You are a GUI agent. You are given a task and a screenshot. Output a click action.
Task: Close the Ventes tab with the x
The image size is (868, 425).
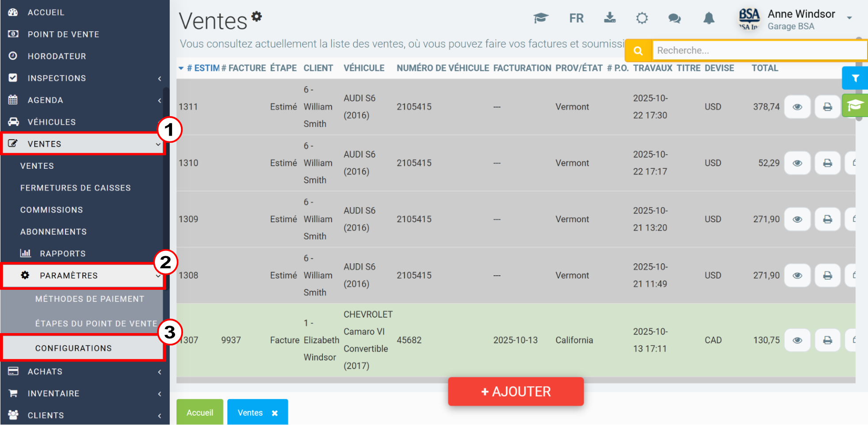coord(275,413)
